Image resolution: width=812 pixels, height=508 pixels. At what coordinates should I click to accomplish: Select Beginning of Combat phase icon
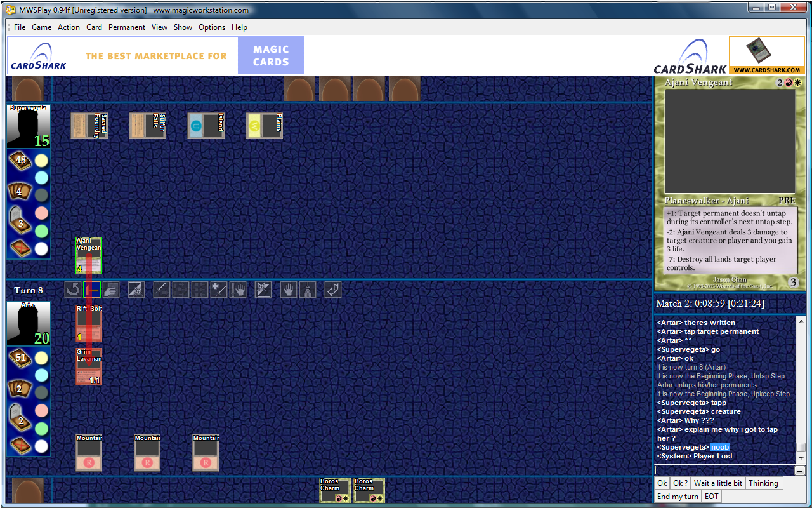pos(162,290)
